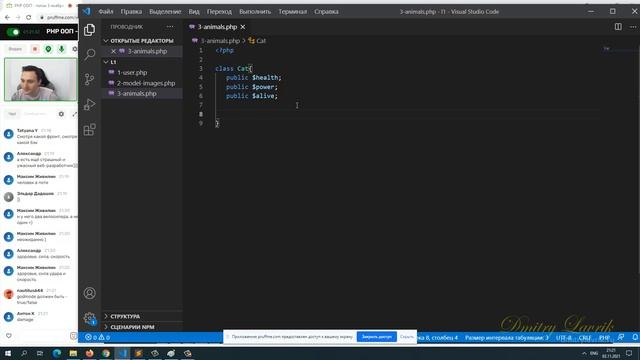Click the tab size indicator in the status bar
This screenshot has width=640, height=360.
click(x=507, y=338)
